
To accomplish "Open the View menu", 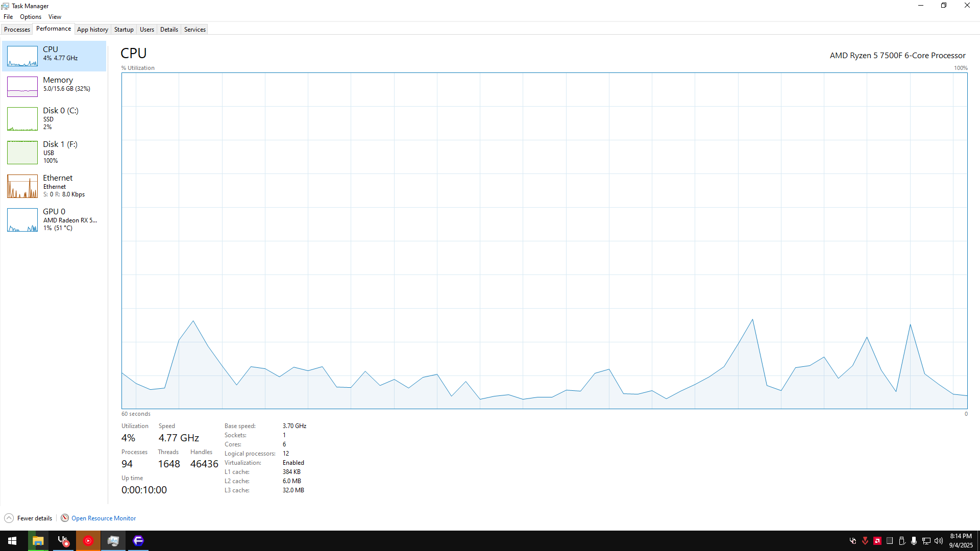I will point(55,17).
